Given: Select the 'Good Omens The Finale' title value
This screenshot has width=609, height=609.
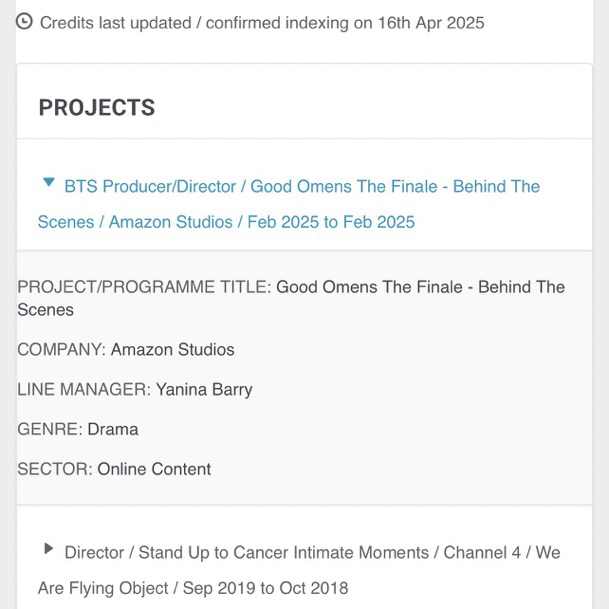Looking at the screenshot, I should (x=420, y=288).
